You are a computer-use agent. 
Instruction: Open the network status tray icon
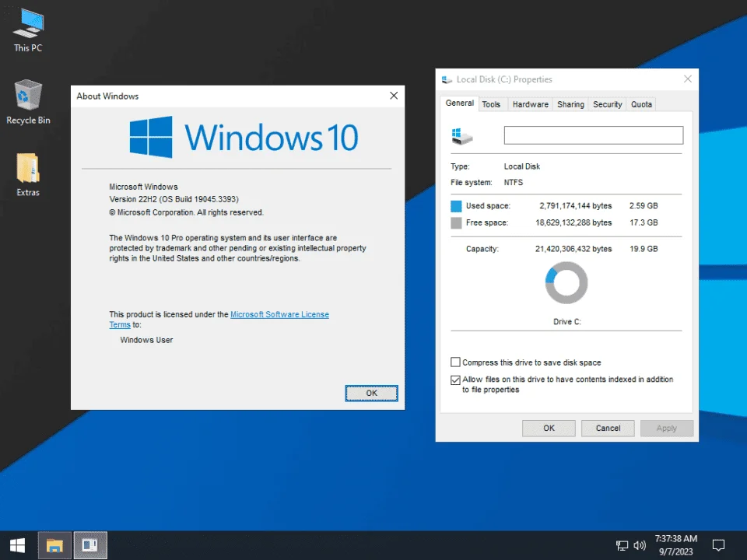coord(622,545)
